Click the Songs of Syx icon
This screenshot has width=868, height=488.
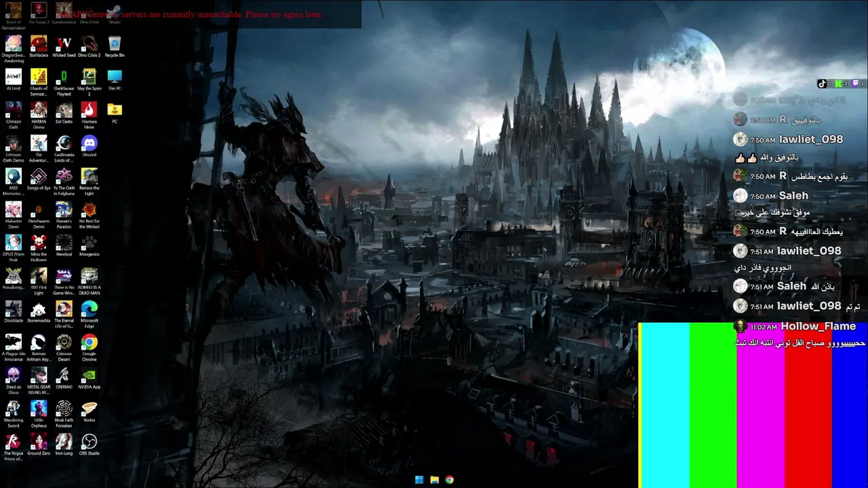tap(39, 178)
